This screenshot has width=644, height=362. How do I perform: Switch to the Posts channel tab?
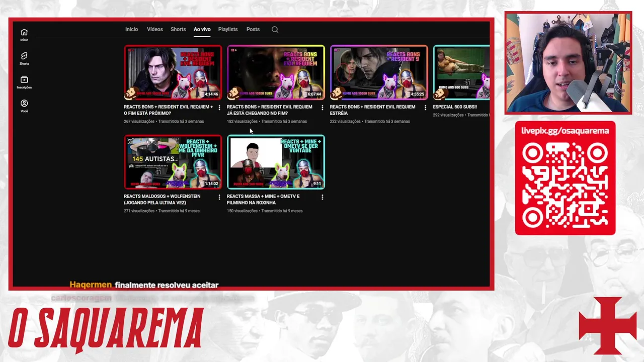253,29
